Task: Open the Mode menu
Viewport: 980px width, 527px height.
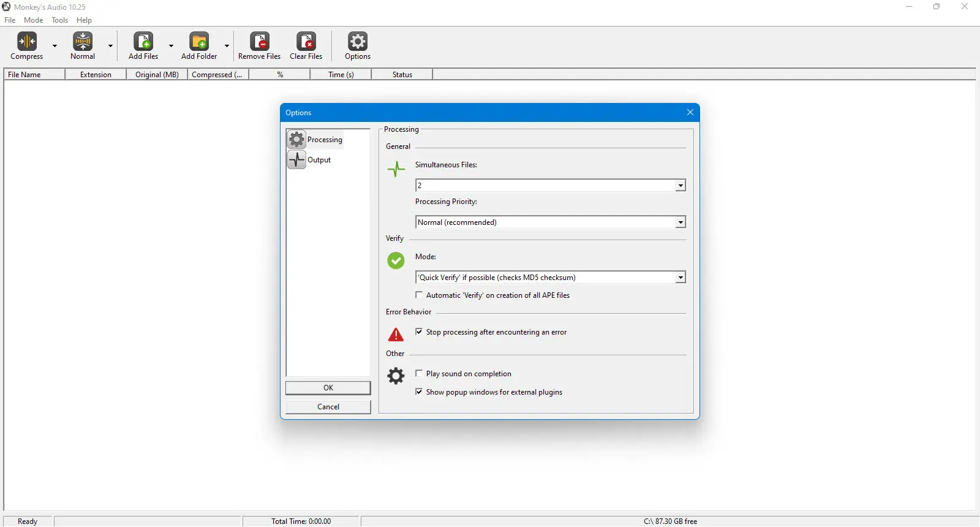Action: click(x=34, y=20)
